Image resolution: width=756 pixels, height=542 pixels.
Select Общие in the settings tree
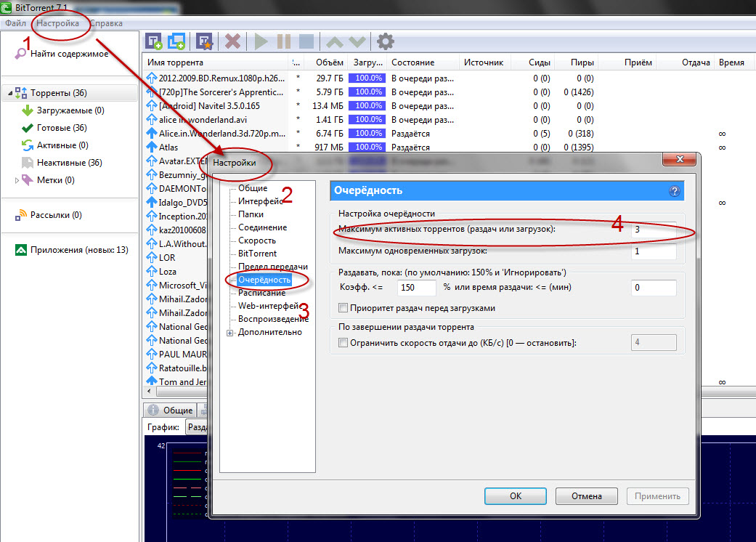pos(253,188)
